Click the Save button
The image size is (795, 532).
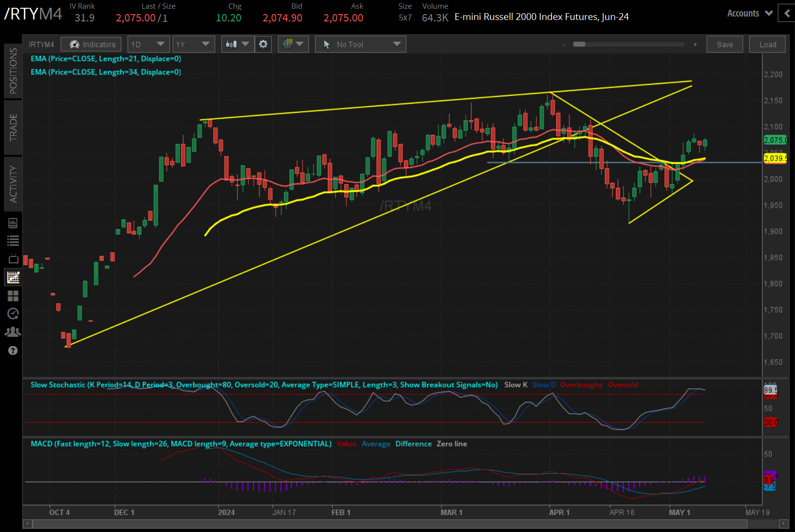point(725,44)
